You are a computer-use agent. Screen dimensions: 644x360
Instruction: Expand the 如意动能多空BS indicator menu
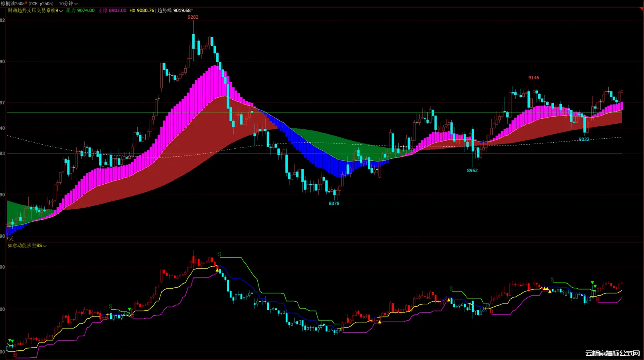click(x=27, y=246)
